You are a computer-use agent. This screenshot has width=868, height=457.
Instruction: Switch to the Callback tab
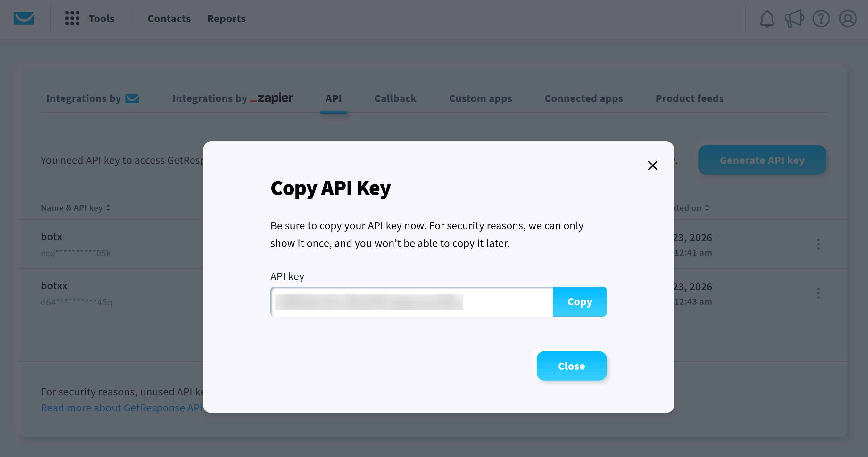395,98
